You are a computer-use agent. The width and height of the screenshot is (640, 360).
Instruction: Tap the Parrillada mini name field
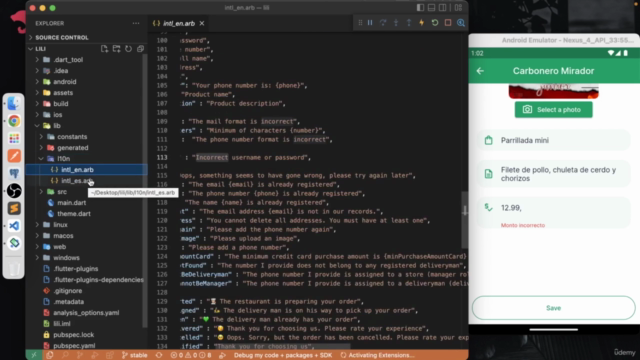553,140
